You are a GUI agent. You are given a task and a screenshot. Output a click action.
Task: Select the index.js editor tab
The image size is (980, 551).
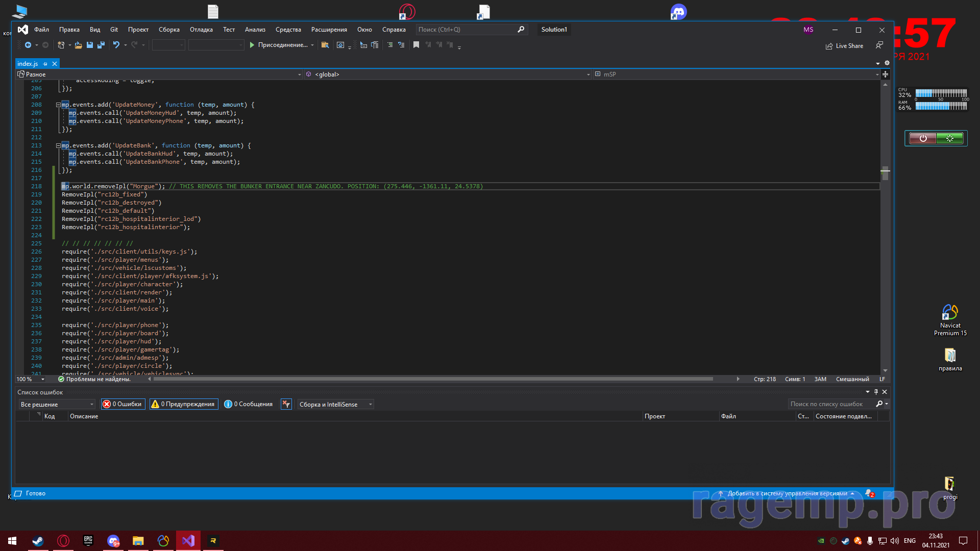pyautogui.click(x=28, y=64)
